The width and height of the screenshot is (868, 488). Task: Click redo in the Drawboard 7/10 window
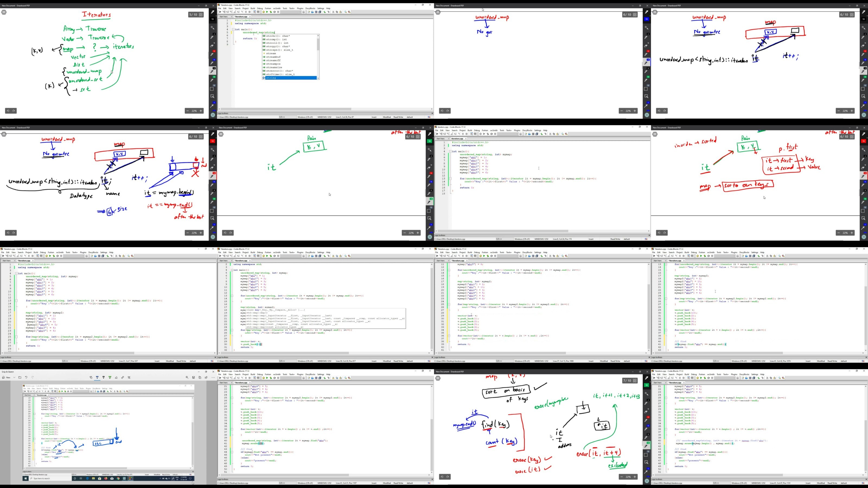pos(448,477)
